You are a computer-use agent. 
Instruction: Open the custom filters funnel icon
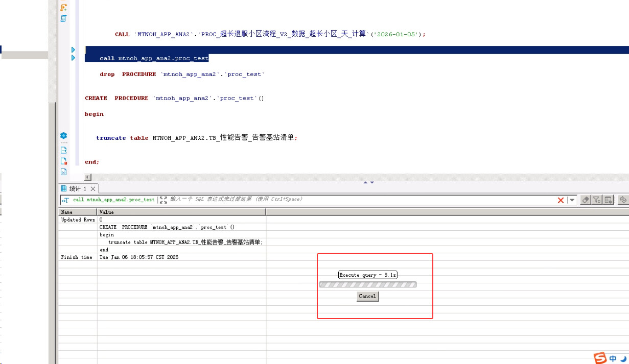click(597, 200)
